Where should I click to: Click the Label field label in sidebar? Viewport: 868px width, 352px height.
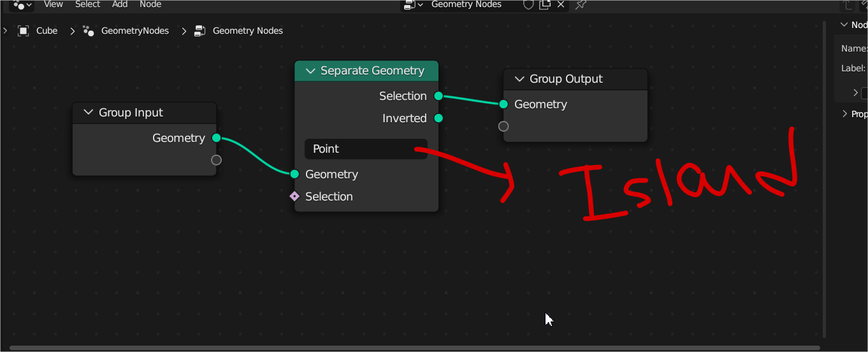(x=854, y=68)
